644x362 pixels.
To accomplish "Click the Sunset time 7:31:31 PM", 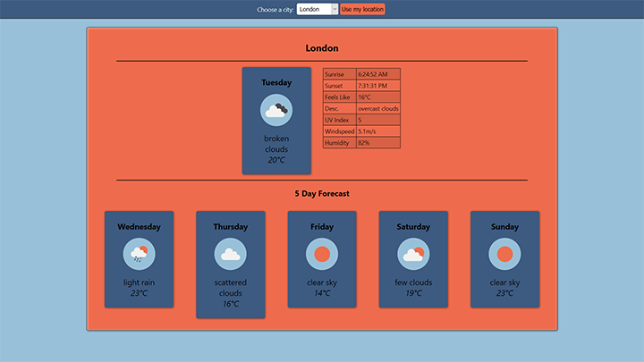I will pos(377,86).
